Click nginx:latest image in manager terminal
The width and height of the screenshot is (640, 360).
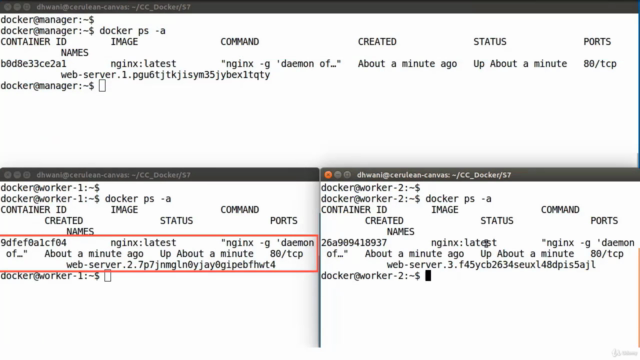pyautogui.click(x=143, y=64)
